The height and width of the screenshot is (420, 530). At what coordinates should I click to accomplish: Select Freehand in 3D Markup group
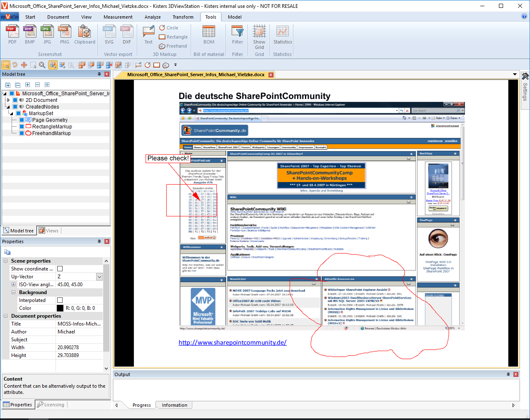click(173, 46)
